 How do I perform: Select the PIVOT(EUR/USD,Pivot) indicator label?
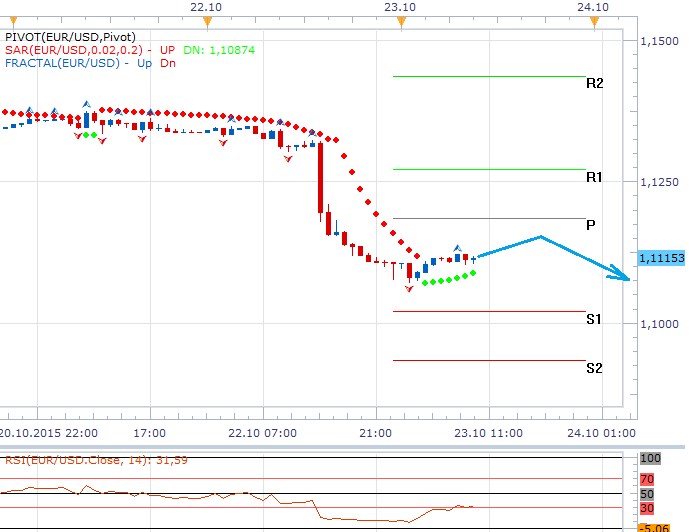[x=63, y=37]
